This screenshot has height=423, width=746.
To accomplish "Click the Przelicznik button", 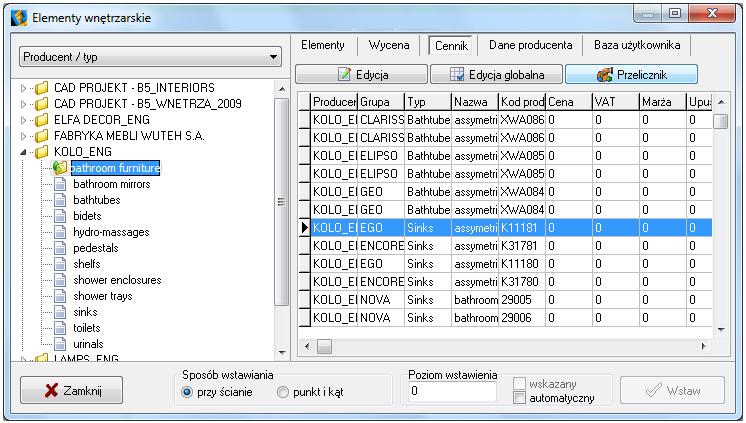I will (x=631, y=75).
